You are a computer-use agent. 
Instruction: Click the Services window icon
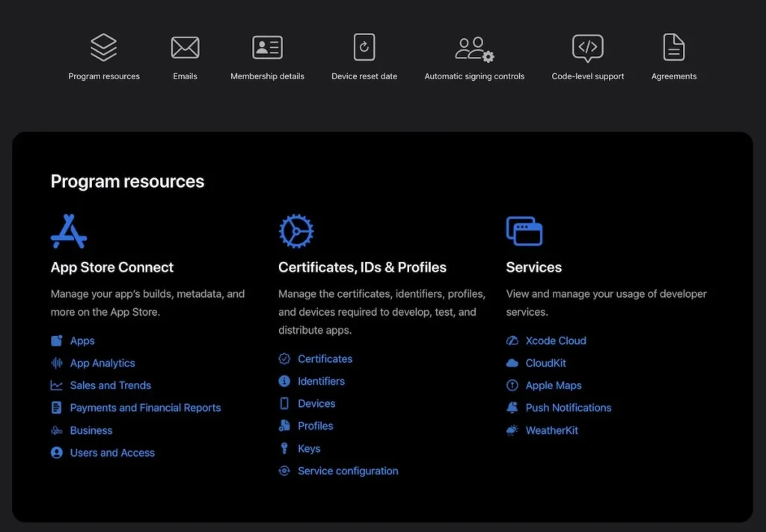(524, 231)
